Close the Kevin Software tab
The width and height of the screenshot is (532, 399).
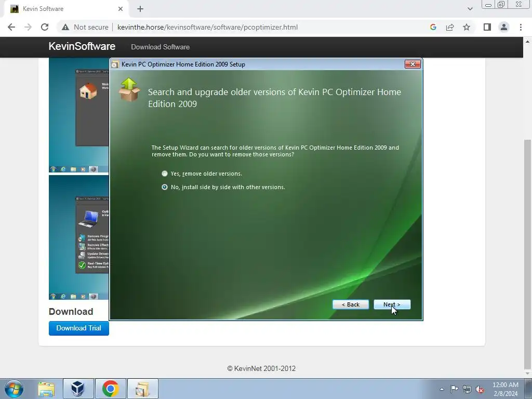121,9
